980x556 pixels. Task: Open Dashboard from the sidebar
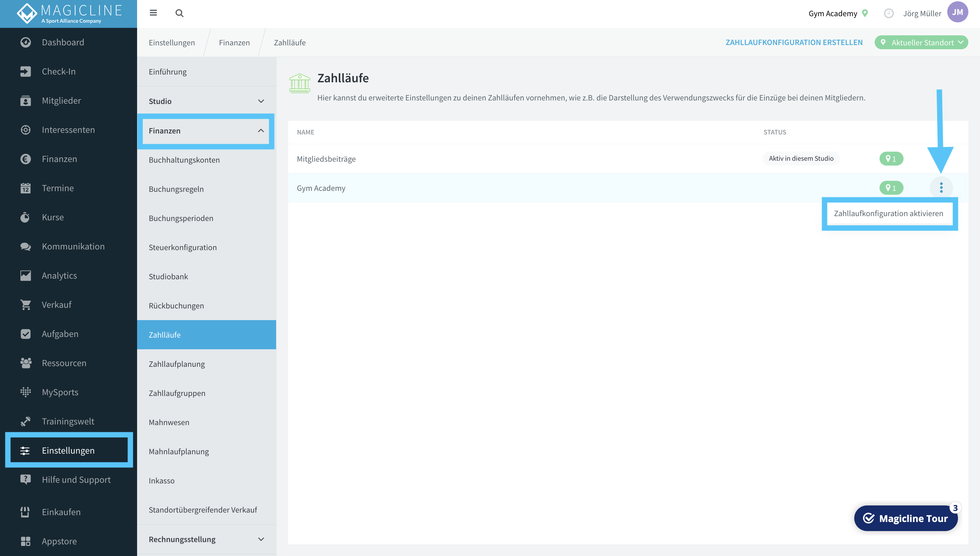69,42
